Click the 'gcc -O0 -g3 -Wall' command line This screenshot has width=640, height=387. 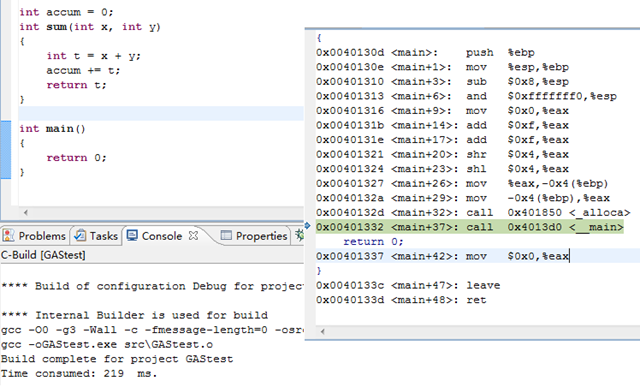(152, 330)
